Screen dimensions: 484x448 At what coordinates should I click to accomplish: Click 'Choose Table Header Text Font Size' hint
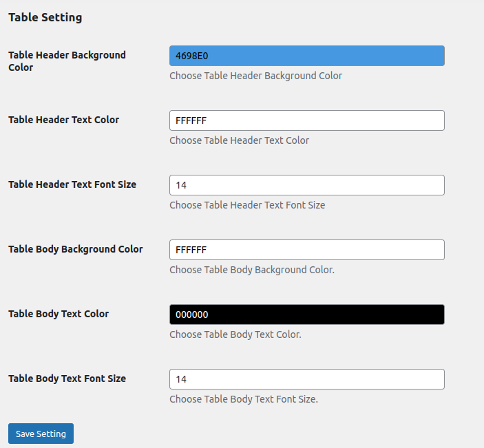[x=247, y=205]
